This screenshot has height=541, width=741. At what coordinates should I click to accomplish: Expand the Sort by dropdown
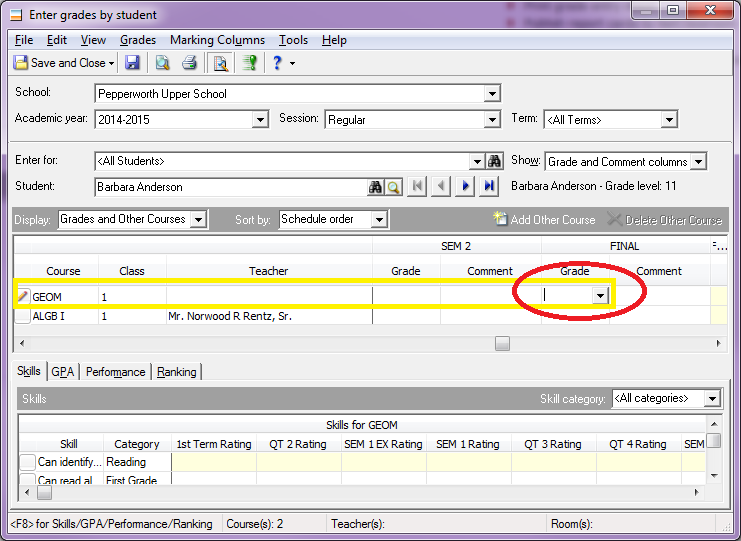pos(379,220)
